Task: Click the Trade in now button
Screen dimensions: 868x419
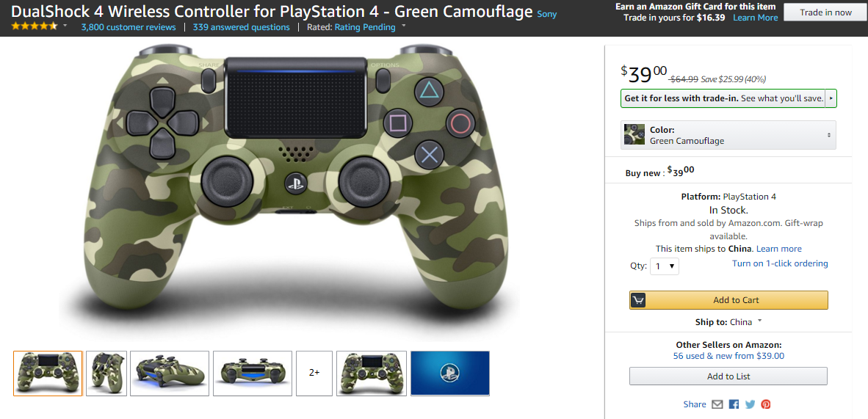Action: tap(825, 12)
